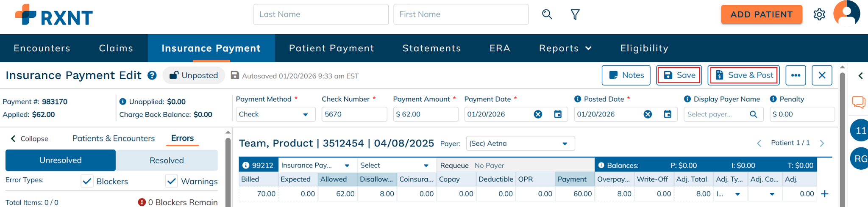Uncheck the Warnings error type checkbox
Viewport: 868px width, 207px height.
click(172, 181)
